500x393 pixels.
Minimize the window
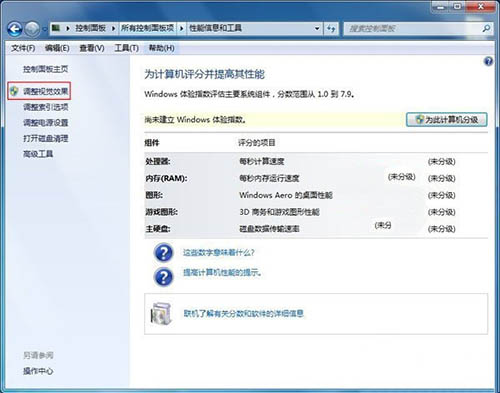pyautogui.click(x=441, y=6)
